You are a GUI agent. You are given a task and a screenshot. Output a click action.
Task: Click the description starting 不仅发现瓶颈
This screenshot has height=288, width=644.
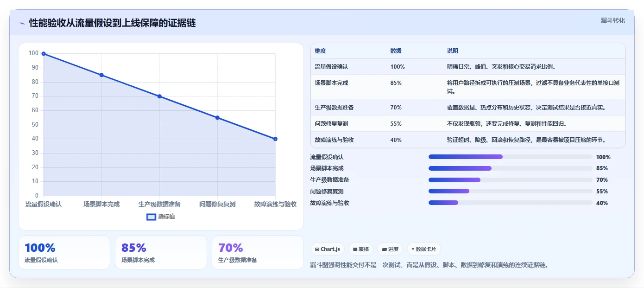coord(507,124)
